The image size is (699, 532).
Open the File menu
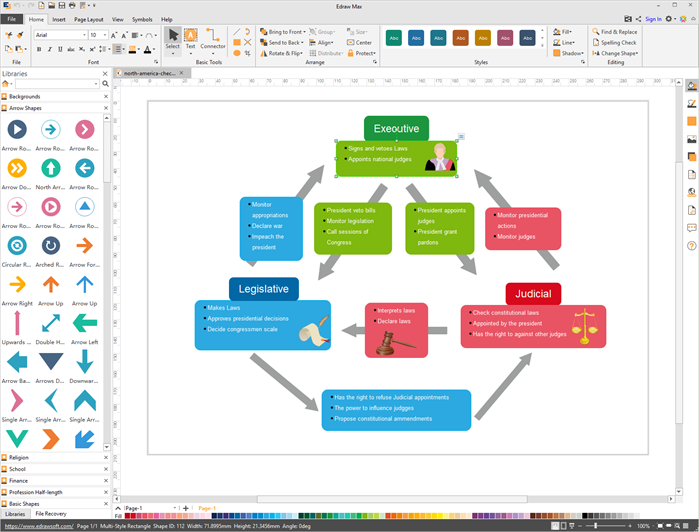[x=12, y=19]
